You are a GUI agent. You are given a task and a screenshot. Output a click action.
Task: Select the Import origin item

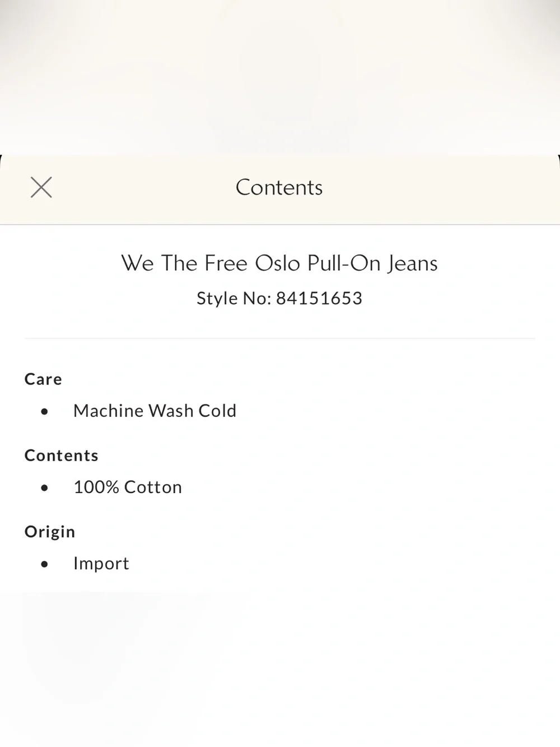click(x=101, y=563)
